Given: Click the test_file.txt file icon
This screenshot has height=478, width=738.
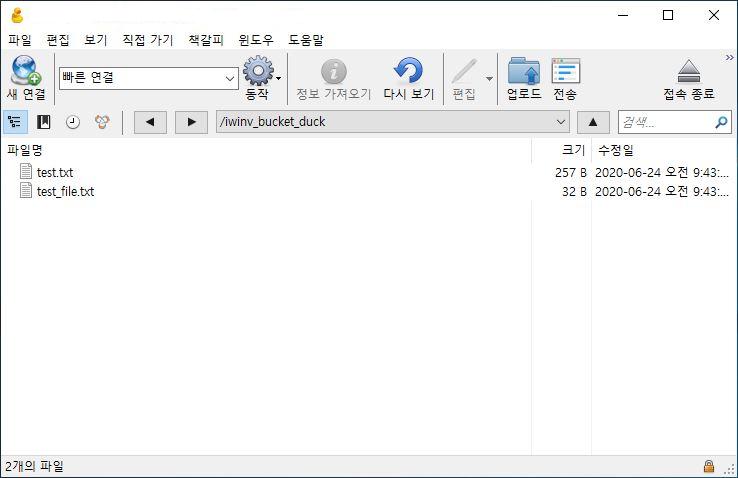Looking at the screenshot, I should coord(26,191).
